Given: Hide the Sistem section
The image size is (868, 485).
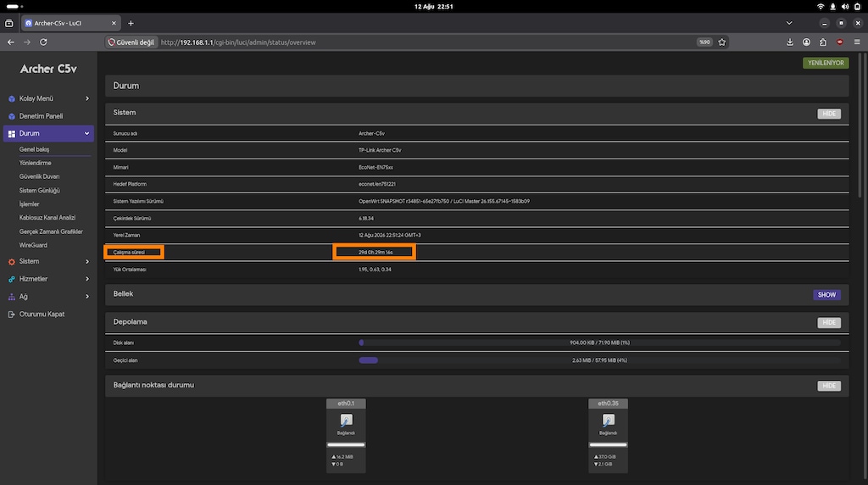Looking at the screenshot, I should (x=829, y=114).
